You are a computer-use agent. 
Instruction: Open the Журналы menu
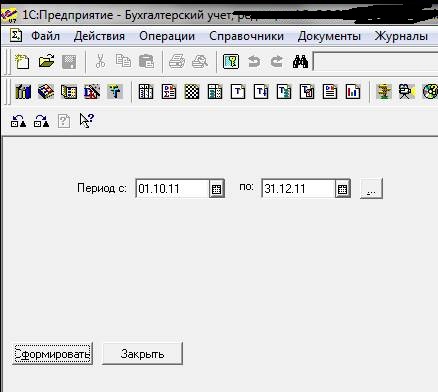[401, 36]
